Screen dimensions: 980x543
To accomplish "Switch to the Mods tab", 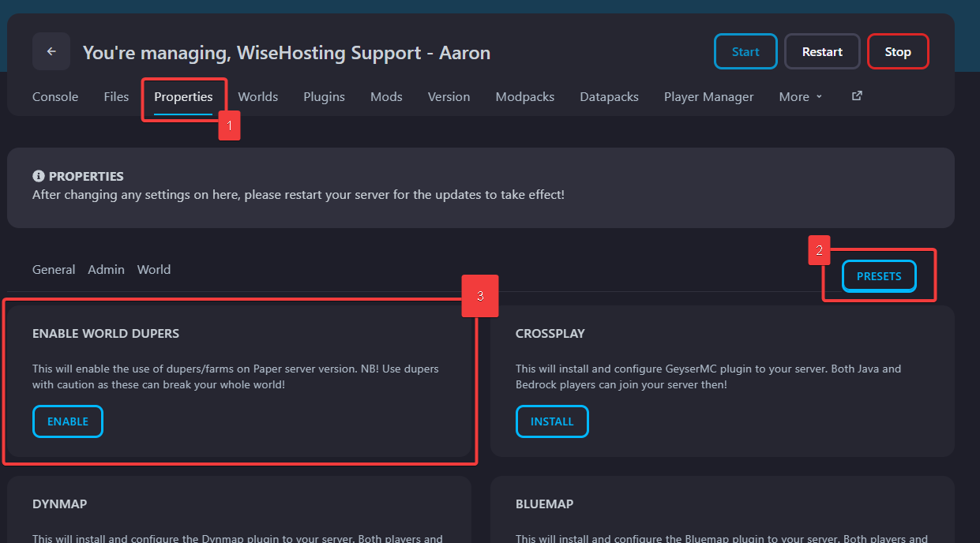I will pos(386,97).
